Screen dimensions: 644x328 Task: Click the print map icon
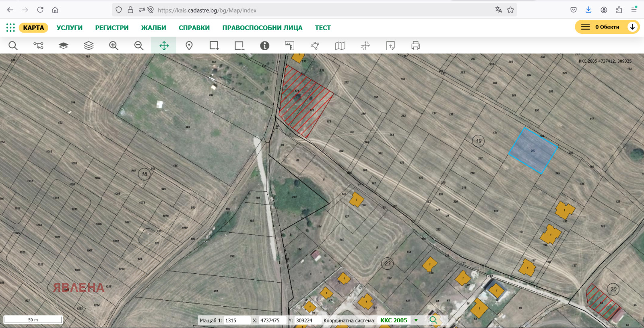415,46
